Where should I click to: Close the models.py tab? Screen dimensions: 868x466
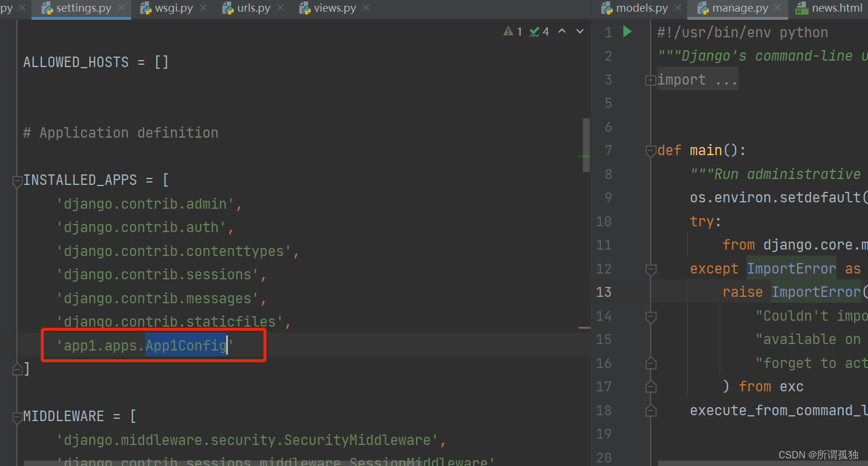(x=678, y=8)
